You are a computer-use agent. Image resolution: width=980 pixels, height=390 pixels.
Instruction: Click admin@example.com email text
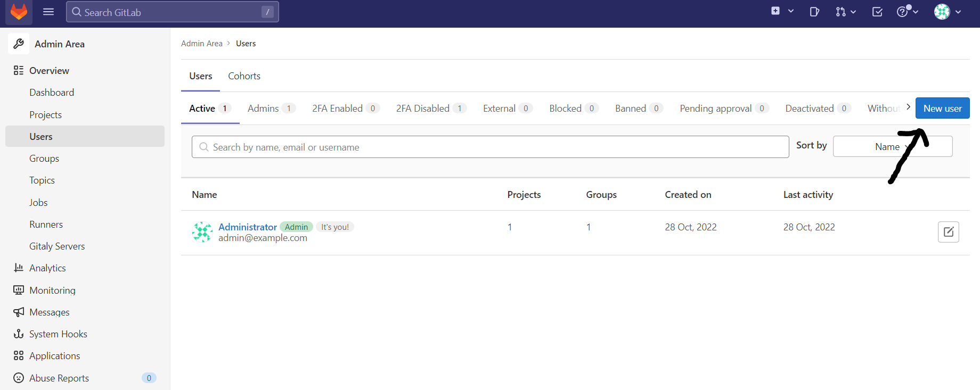tap(263, 238)
